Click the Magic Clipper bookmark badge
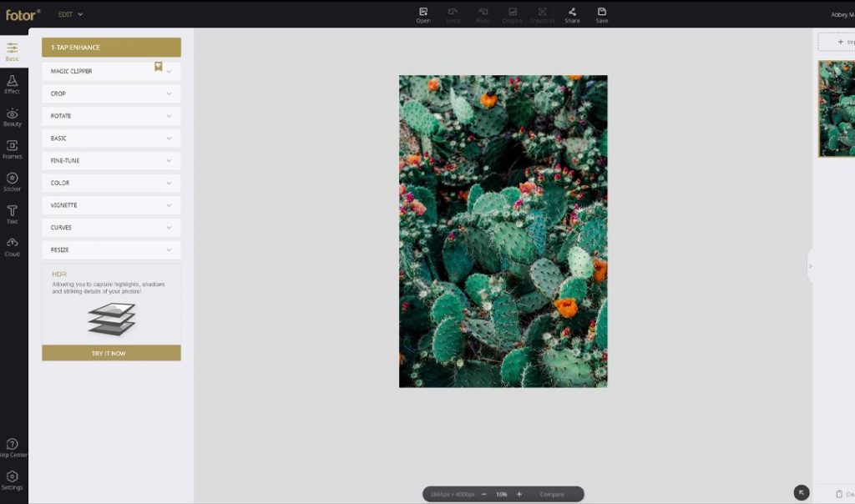The width and height of the screenshot is (855, 504). 158,67
